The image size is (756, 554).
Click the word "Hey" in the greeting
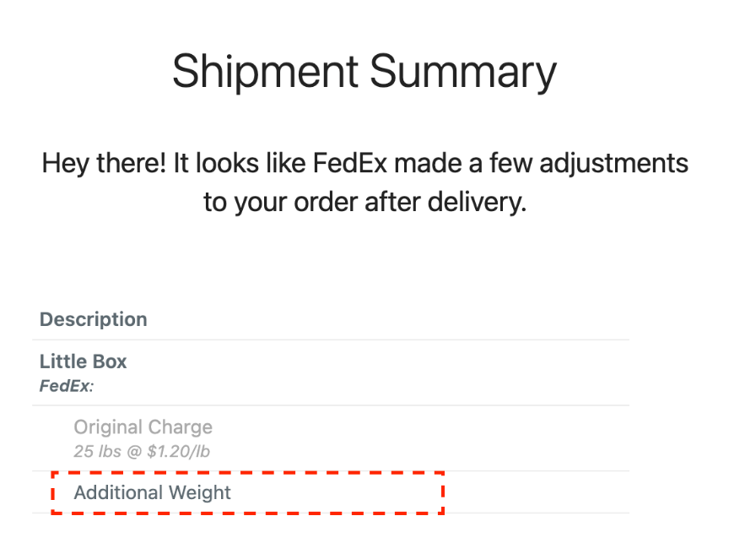(x=64, y=163)
